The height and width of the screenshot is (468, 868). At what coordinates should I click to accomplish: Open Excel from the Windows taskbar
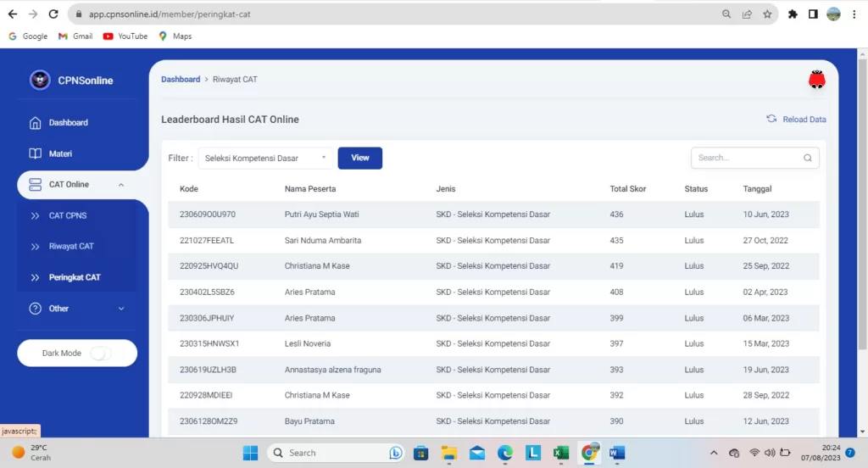(x=560, y=453)
